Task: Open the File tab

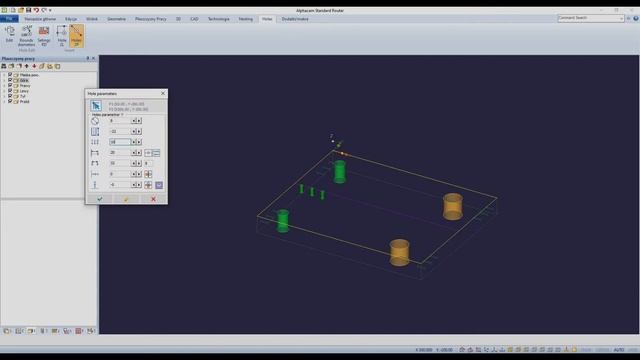Action: pyautogui.click(x=9, y=19)
